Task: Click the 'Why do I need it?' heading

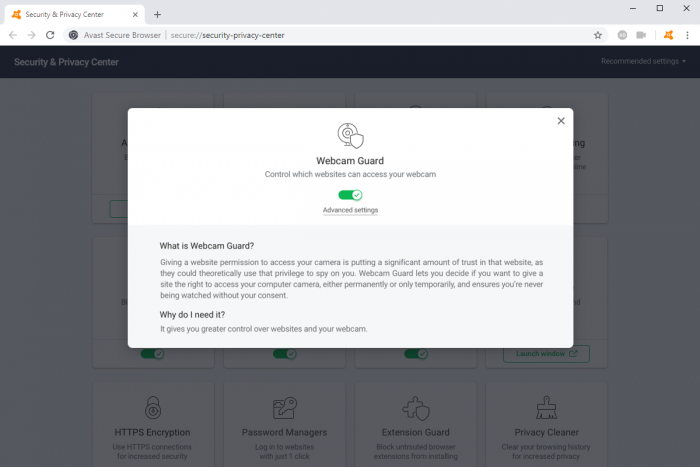Action: tap(192, 315)
